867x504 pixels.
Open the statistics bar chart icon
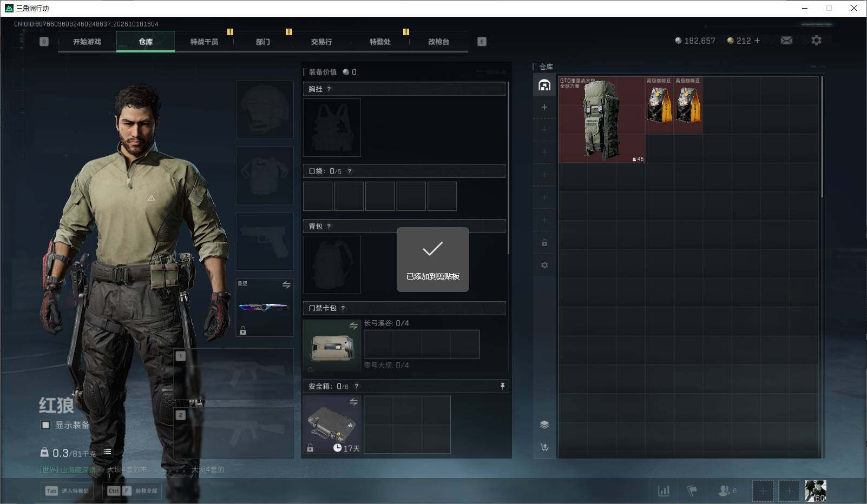pos(664,490)
